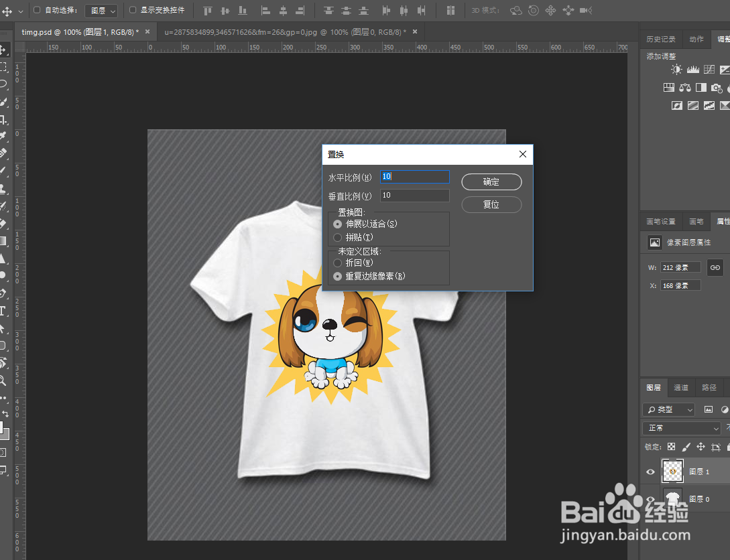The width and height of the screenshot is (730, 560).
Task: Select the Pen tool
Action: 3,293
